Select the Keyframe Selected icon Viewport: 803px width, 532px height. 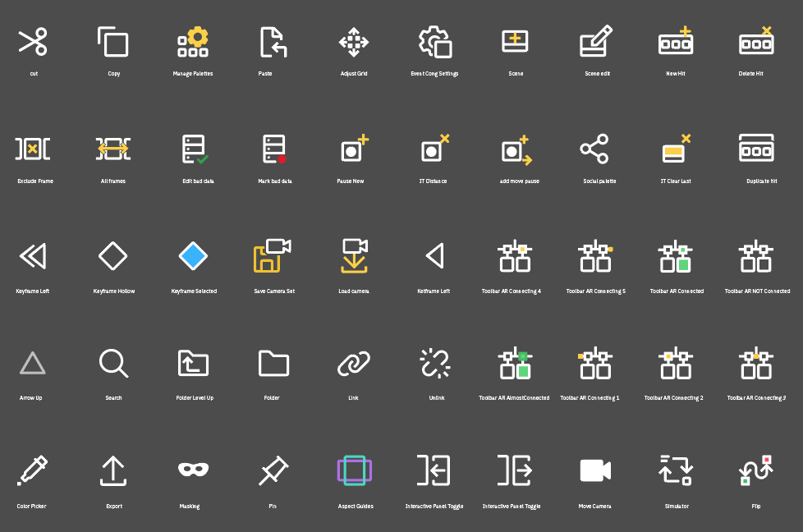194,257
